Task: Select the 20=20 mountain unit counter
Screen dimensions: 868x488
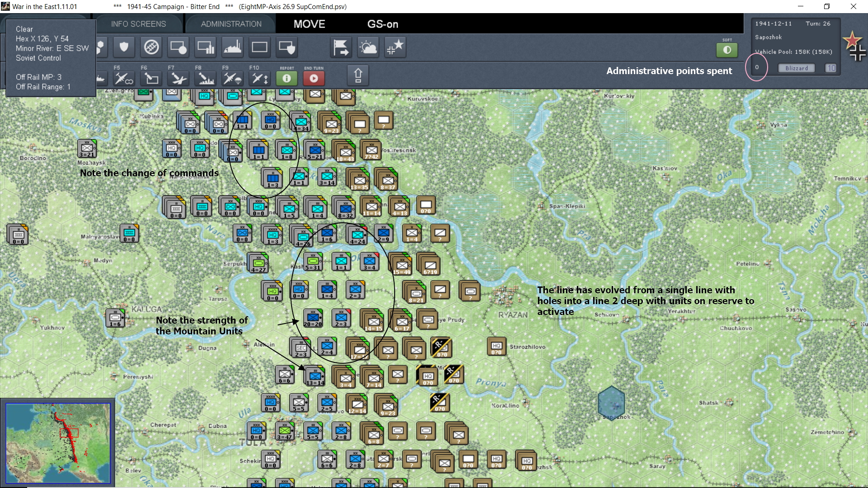Action: coord(312,318)
